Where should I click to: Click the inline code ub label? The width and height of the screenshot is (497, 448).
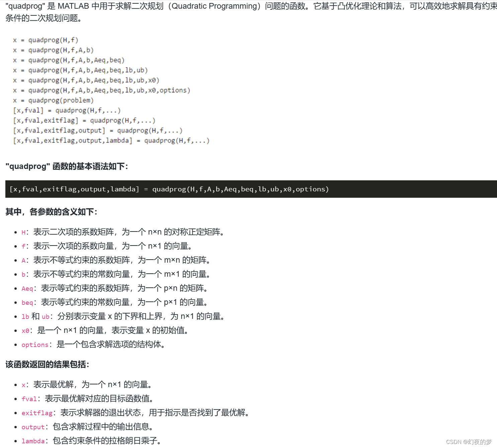tap(45, 316)
